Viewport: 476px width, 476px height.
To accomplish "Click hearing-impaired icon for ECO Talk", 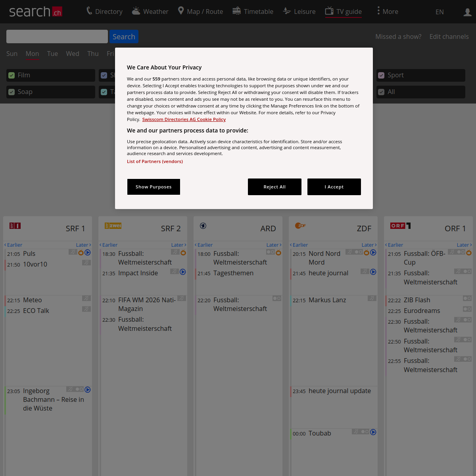I will point(86,309).
